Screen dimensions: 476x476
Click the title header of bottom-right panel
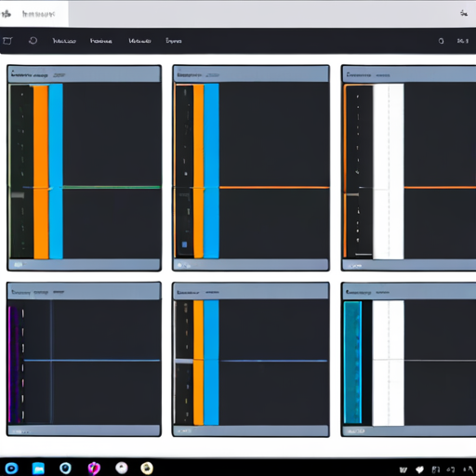[x=409, y=292]
